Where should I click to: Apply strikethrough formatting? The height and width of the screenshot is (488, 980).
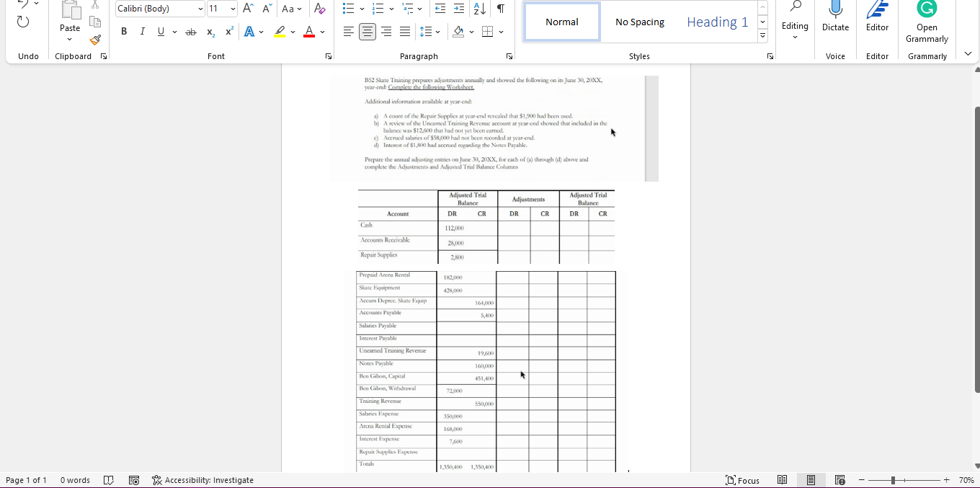(191, 32)
